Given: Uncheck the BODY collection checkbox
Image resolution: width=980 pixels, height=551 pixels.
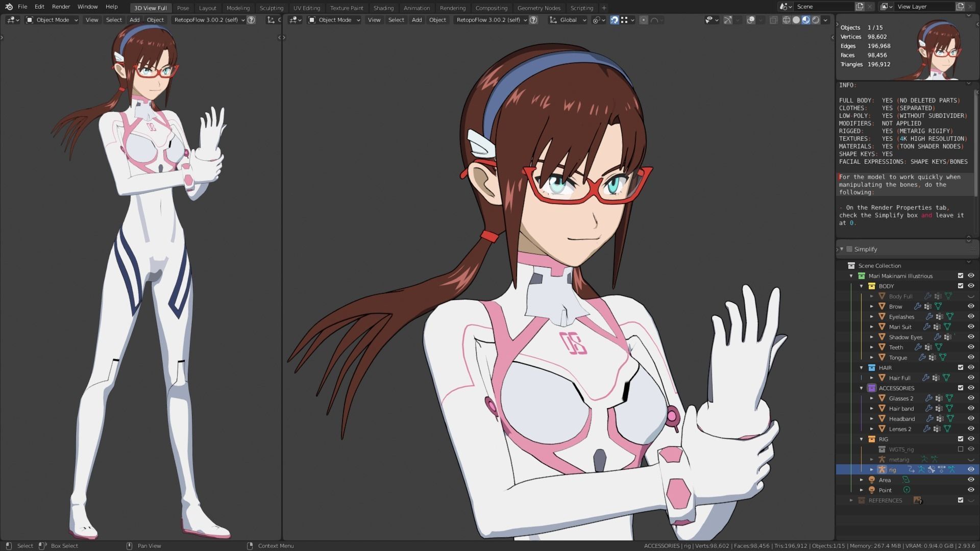Looking at the screenshot, I should point(961,286).
